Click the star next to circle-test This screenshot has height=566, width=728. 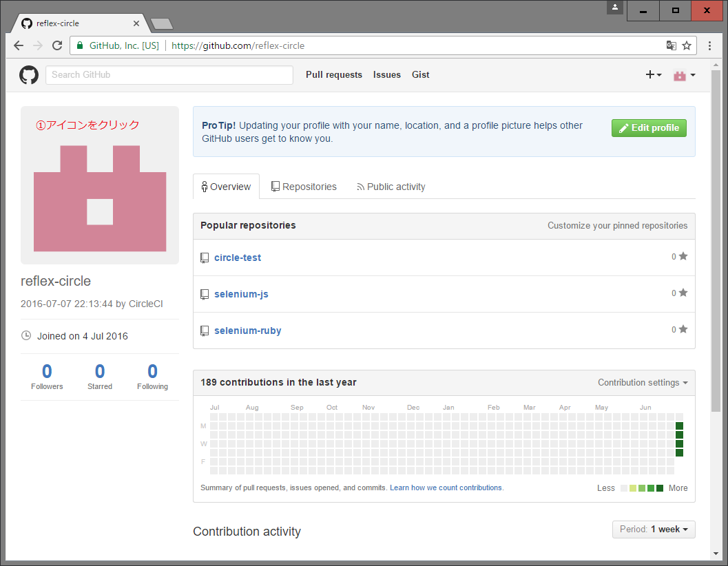[683, 256]
